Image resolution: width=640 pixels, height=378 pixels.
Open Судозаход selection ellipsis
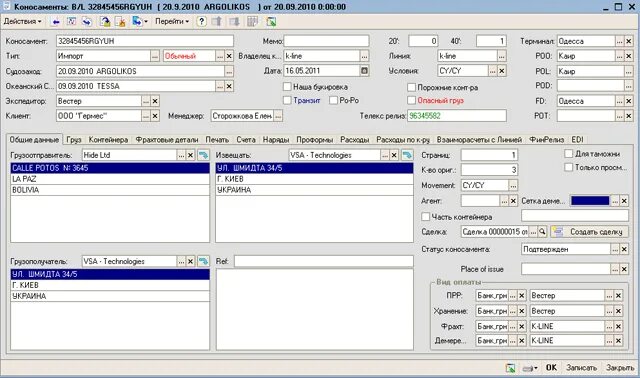coord(229,71)
